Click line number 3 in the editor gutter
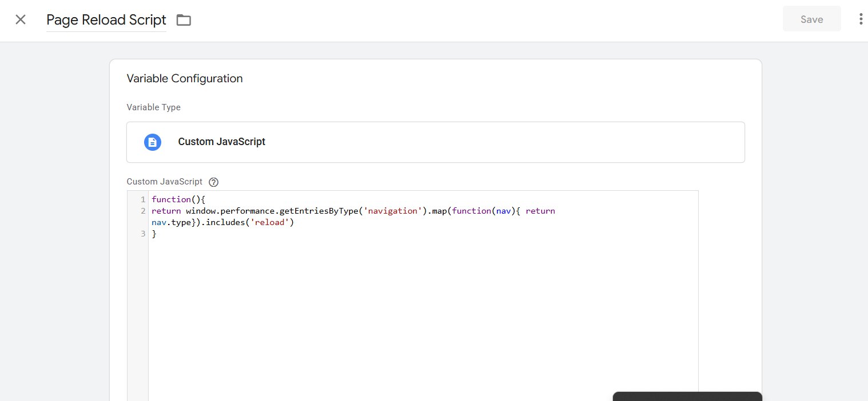 [x=142, y=234]
